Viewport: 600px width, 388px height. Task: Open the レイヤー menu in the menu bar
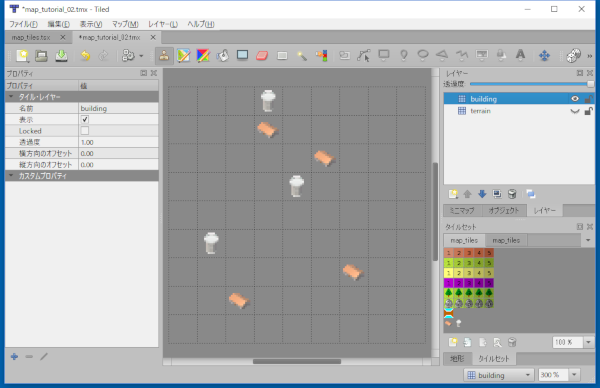[x=163, y=24]
